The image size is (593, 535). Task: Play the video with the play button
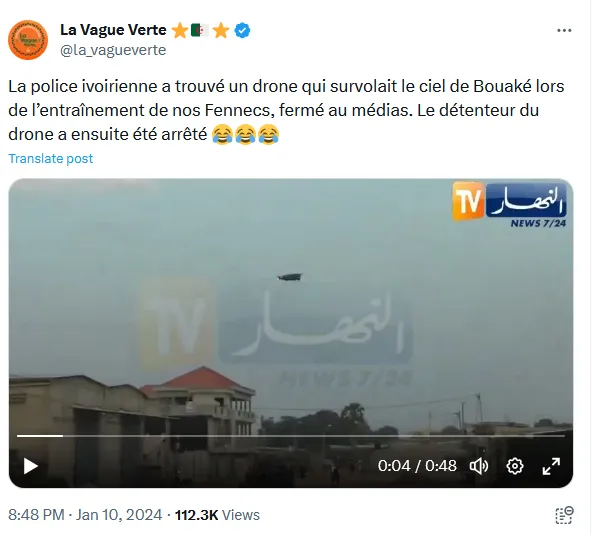coord(31,466)
